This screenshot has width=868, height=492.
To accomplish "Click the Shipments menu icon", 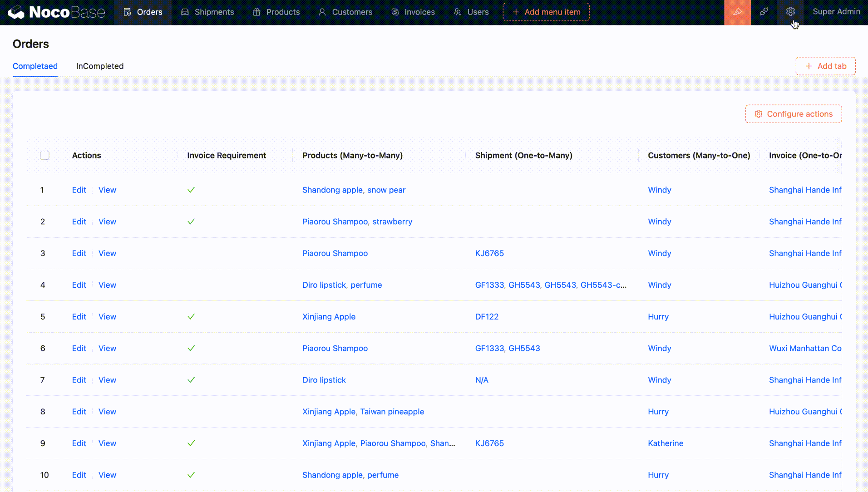I will (x=185, y=12).
